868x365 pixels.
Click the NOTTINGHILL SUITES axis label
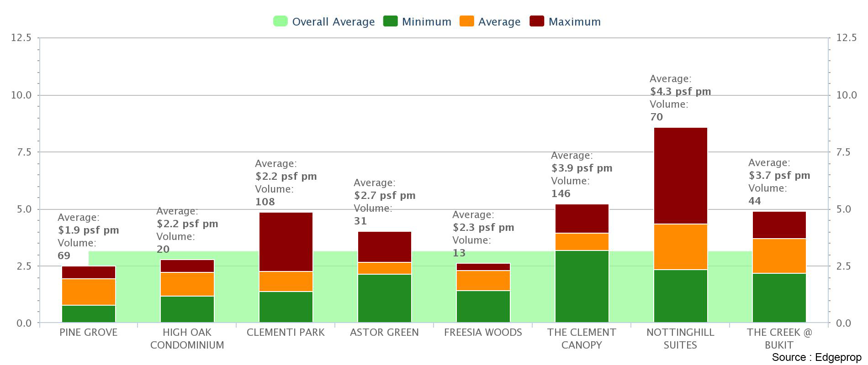pos(680,339)
